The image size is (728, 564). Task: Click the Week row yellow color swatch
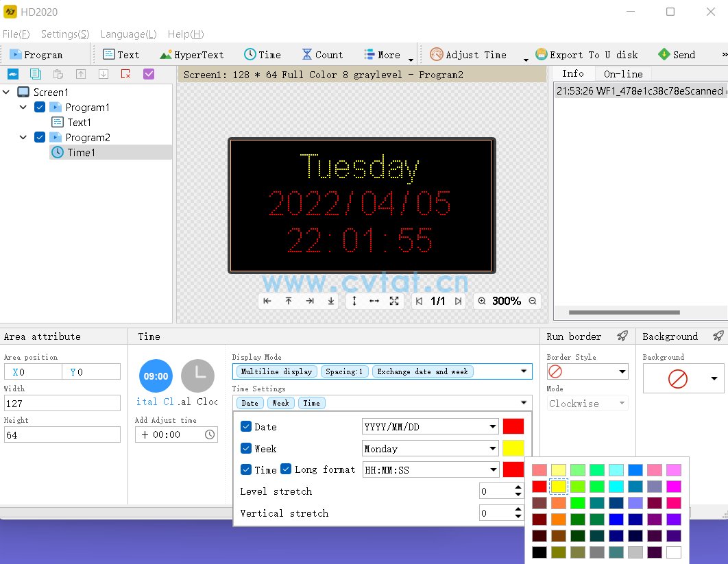click(513, 448)
